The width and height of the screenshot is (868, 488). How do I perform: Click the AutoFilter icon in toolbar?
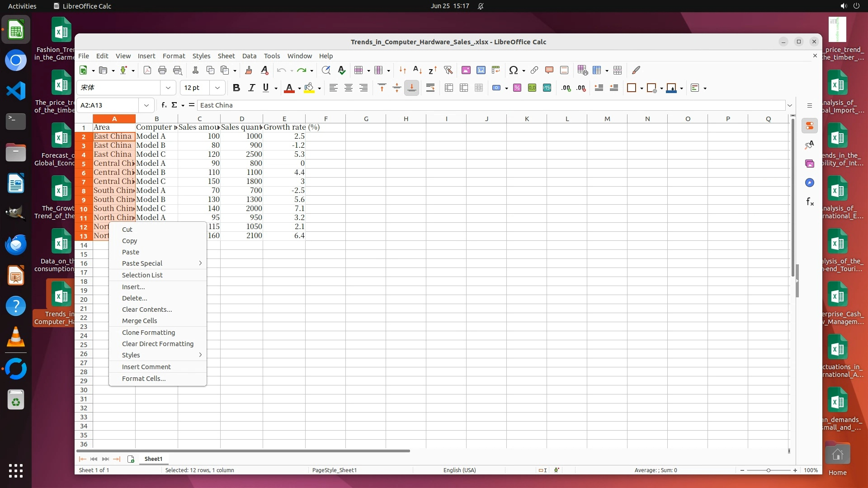coord(448,70)
